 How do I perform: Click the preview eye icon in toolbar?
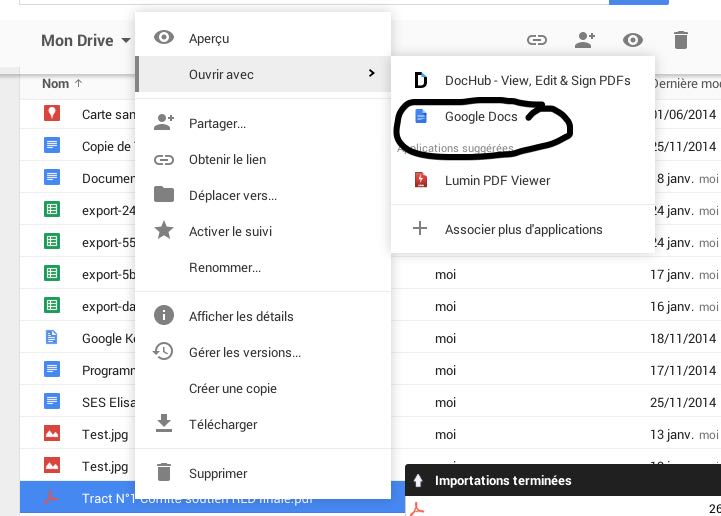tap(633, 40)
